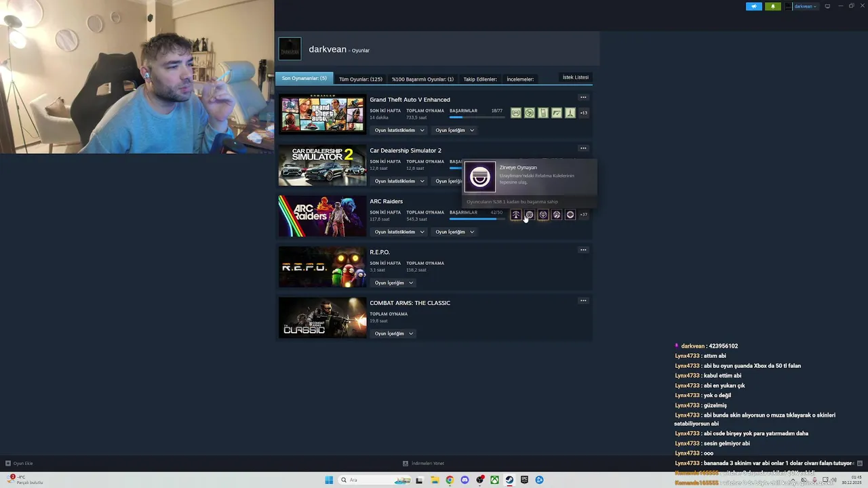Open Grand Theft Auto V Enhanced cover image
This screenshot has width=868, height=488.
[x=322, y=115]
